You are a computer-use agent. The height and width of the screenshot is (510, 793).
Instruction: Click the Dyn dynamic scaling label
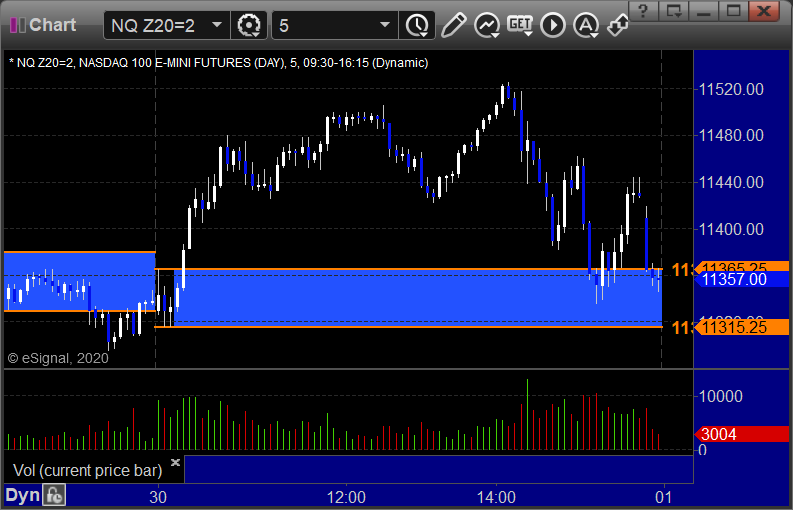click(22, 495)
